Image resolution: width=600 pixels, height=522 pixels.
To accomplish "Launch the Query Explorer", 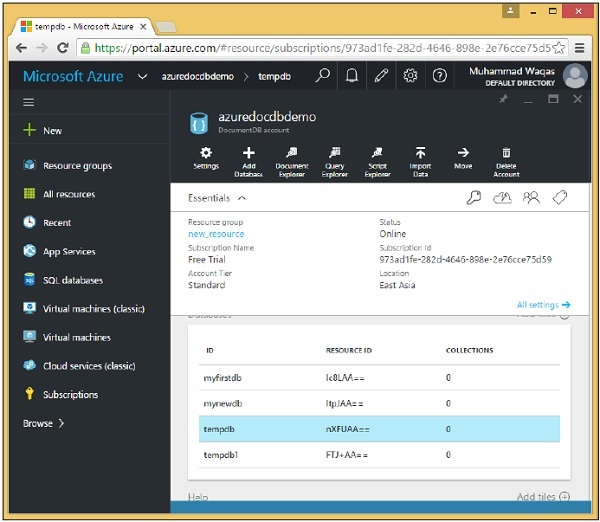I will tap(334, 159).
